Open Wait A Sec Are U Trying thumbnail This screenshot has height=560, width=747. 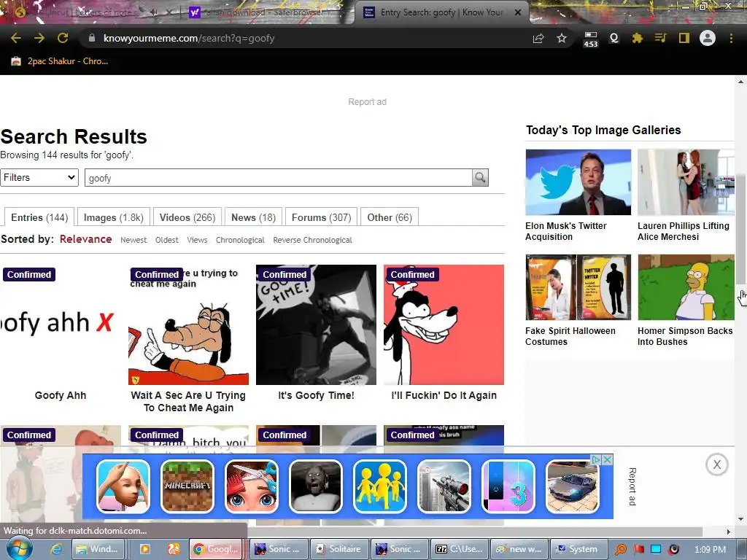[188, 324]
